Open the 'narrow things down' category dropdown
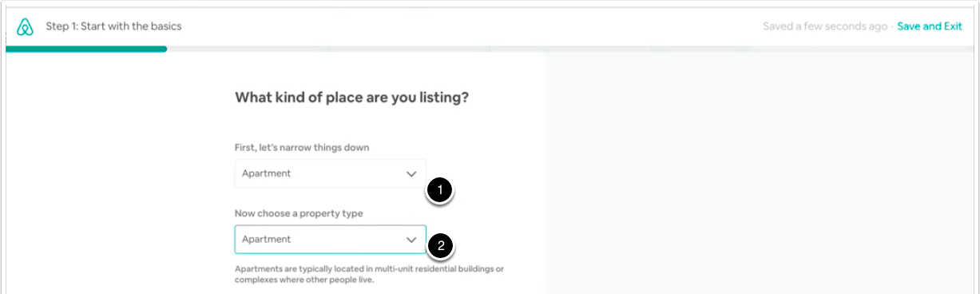980x294 pixels. coord(330,173)
